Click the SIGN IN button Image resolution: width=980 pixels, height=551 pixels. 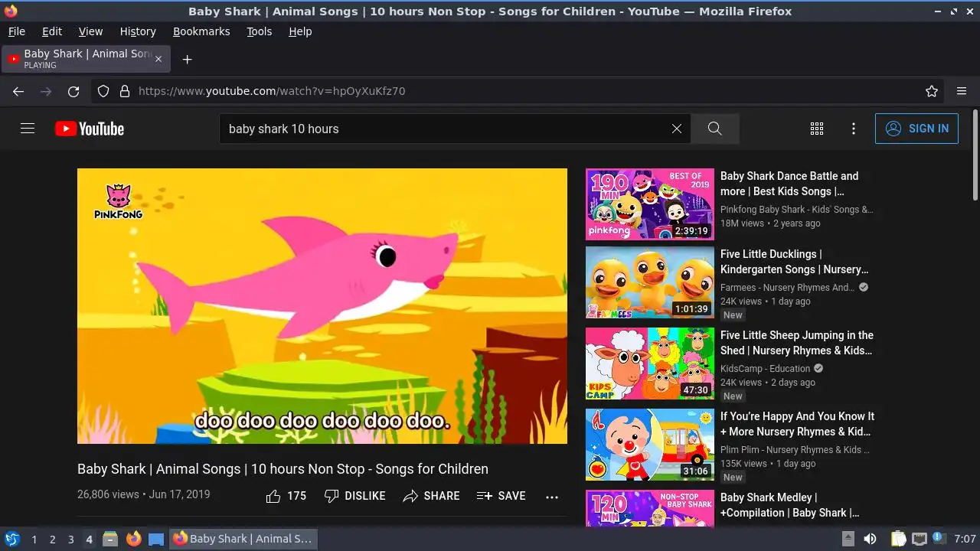tap(916, 129)
